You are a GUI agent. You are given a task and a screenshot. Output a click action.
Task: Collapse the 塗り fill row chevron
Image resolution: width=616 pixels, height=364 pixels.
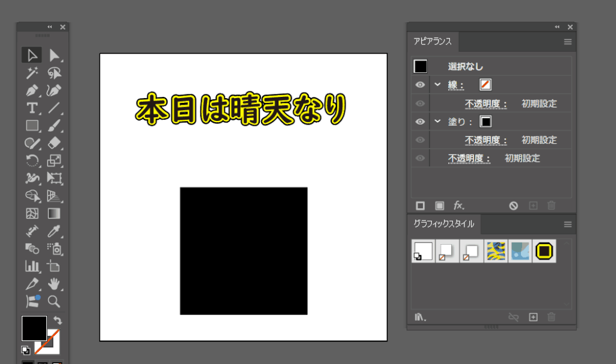pyautogui.click(x=437, y=122)
